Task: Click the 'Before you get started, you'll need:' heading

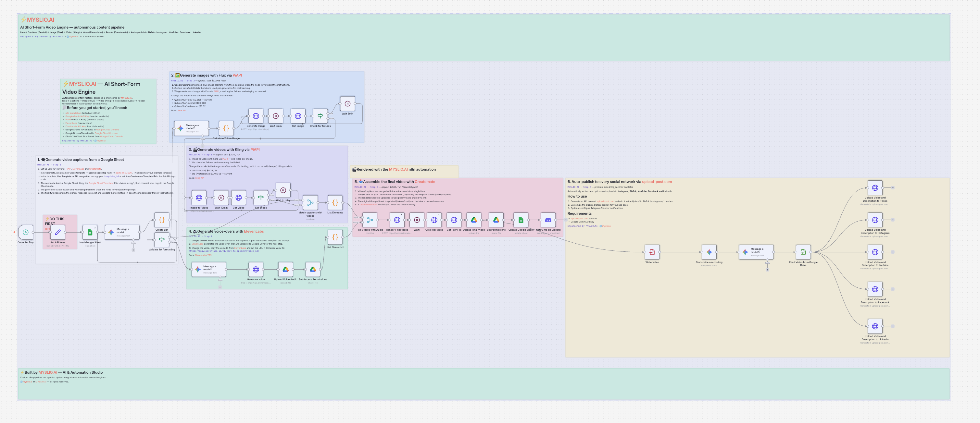Action: (97, 108)
